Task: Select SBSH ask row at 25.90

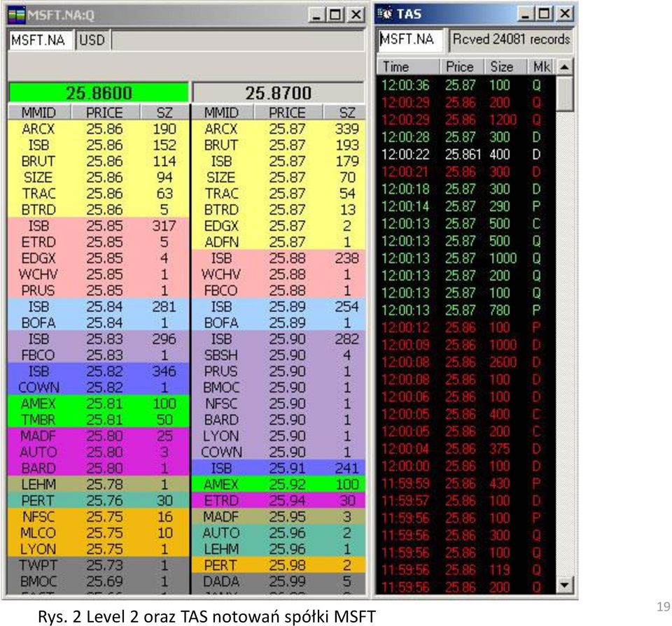Action: click(279, 355)
